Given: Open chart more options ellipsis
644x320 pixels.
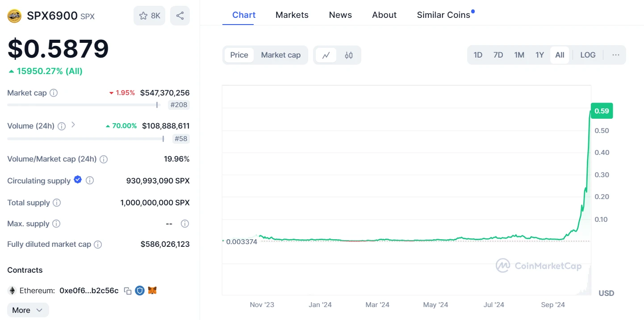Looking at the screenshot, I should click(616, 55).
